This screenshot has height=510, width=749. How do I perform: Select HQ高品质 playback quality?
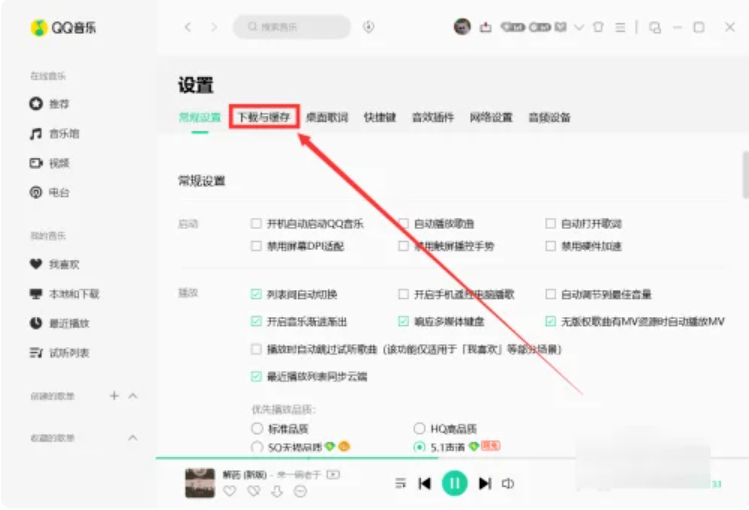point(420,428)
